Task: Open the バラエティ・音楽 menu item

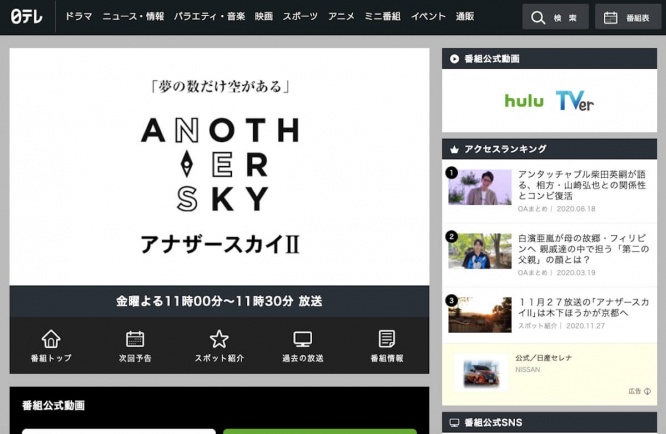Action: click(x=209, y=17)
